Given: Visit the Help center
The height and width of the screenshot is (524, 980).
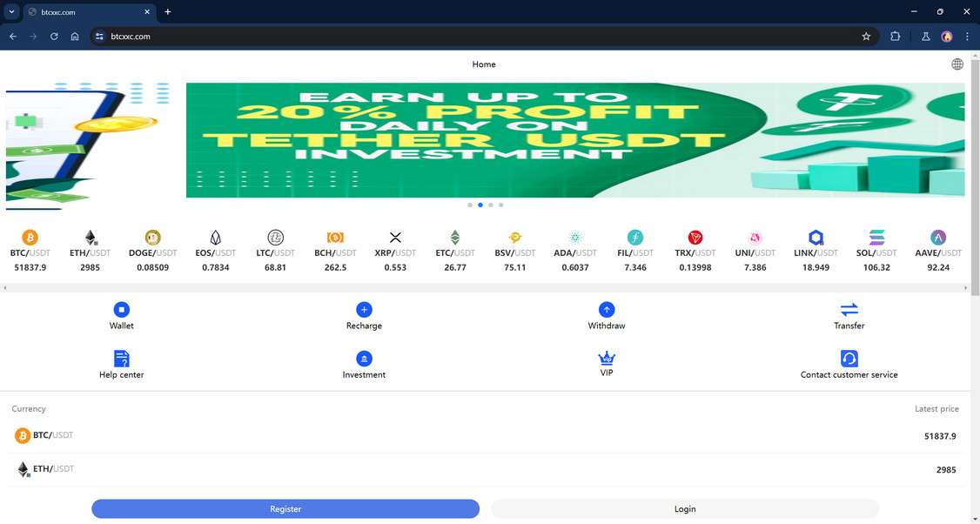Looking at the screenshot, I should (x=121, y=364).
